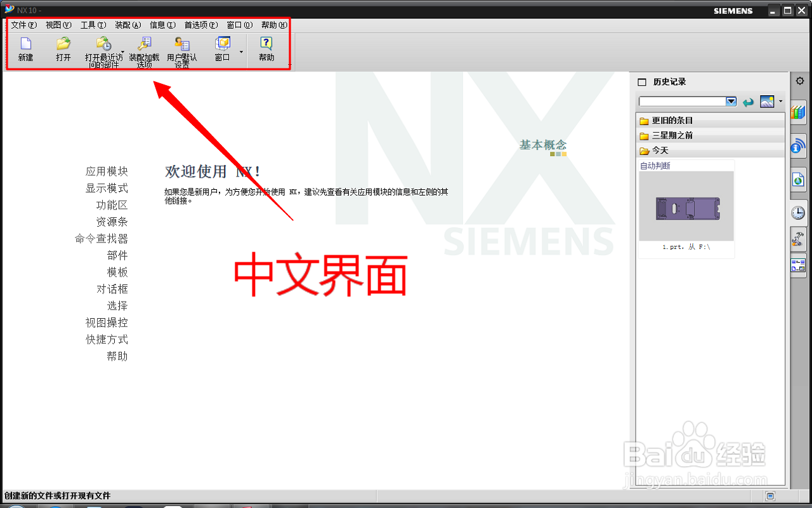Click the 基本概念 heading link
Screen dimensions: 812x508
click(x=543, y=145)
